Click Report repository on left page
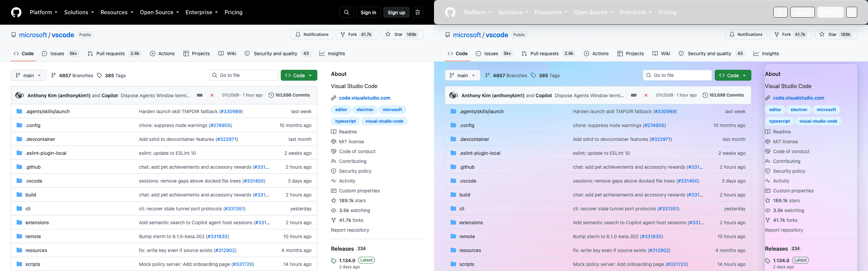The height and width of the screenshot is (271, 868). (x=350, y=230)
